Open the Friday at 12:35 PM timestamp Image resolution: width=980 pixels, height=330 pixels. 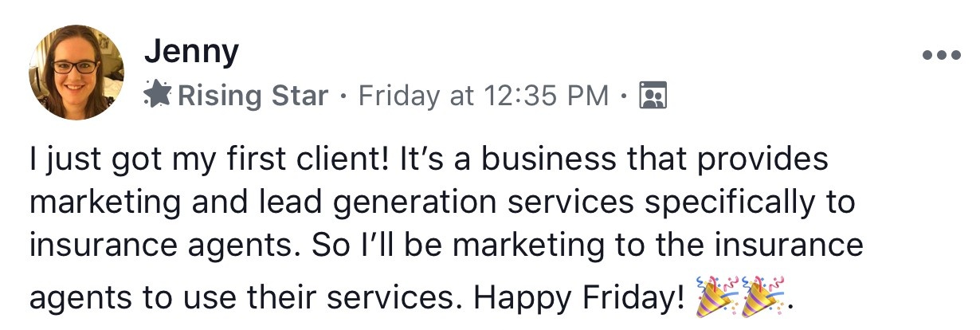pyautogui.click(x=484, y=96)
